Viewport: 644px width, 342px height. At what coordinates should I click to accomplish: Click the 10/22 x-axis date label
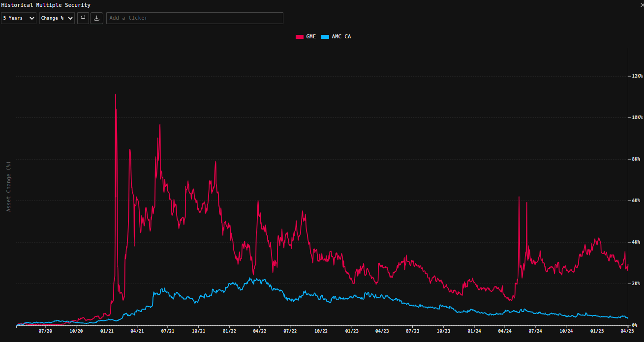pyautogui.click(x=321, y=332)
